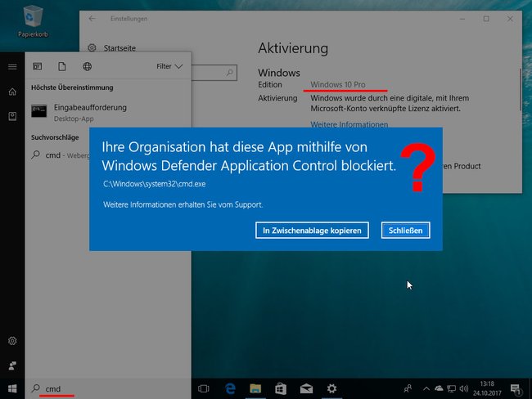
Task: Open the Eingabeaufforderung search result
Action: pos(108,113)
